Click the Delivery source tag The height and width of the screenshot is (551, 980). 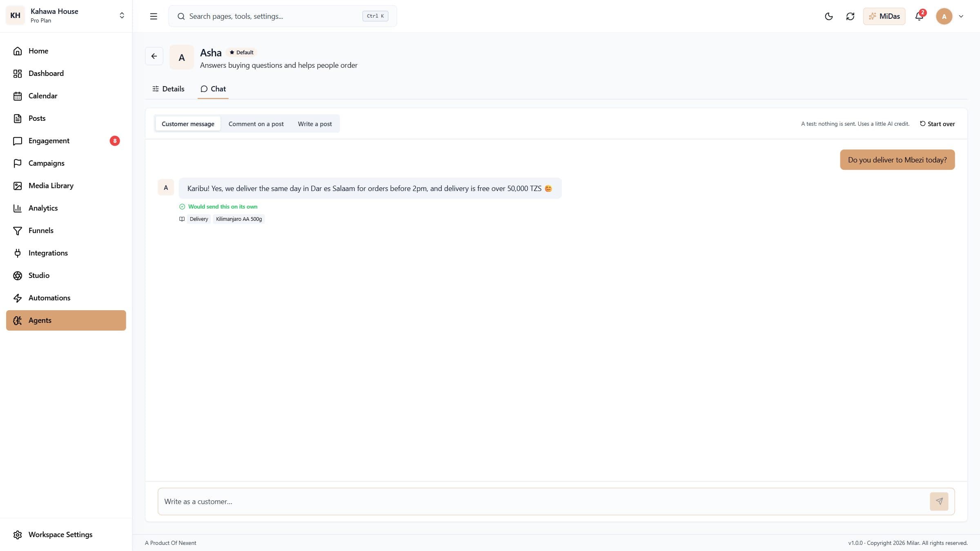[199, 219]
